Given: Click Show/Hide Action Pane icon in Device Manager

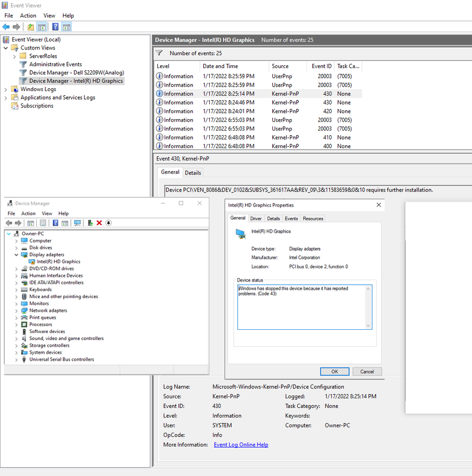Looking at the screenshot, I should point(65,223).
